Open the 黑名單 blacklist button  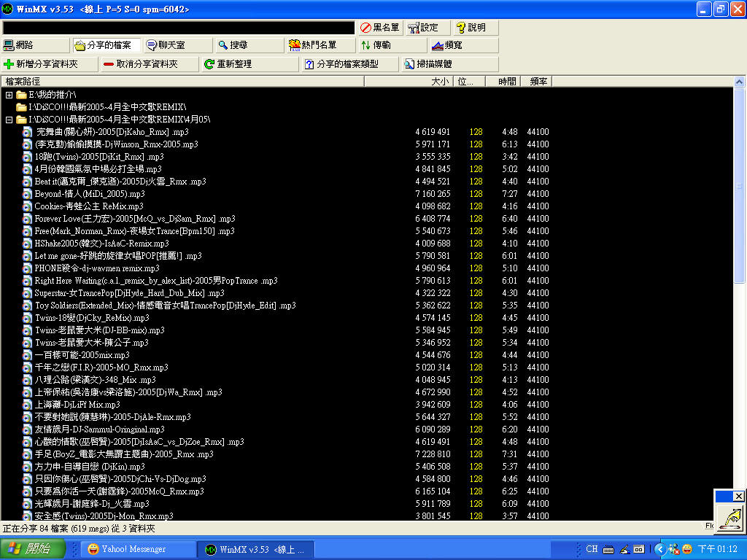click(x=379, y=28)
